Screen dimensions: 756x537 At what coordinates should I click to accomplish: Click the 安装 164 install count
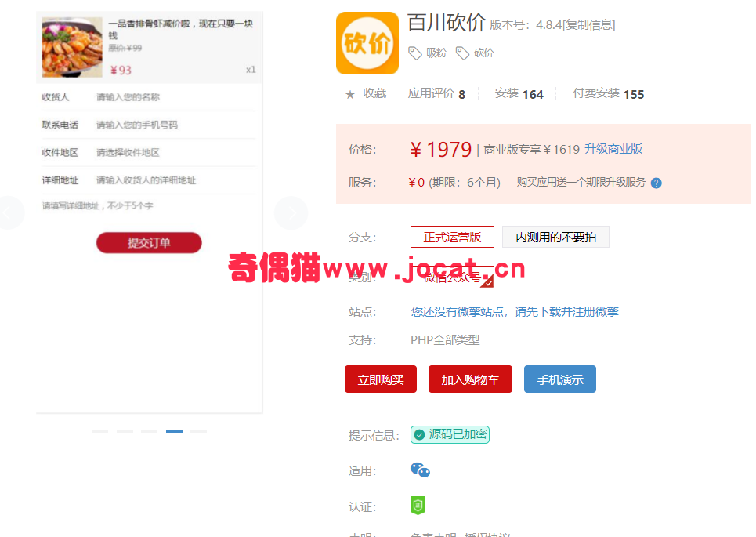click(x=519, y=93)
